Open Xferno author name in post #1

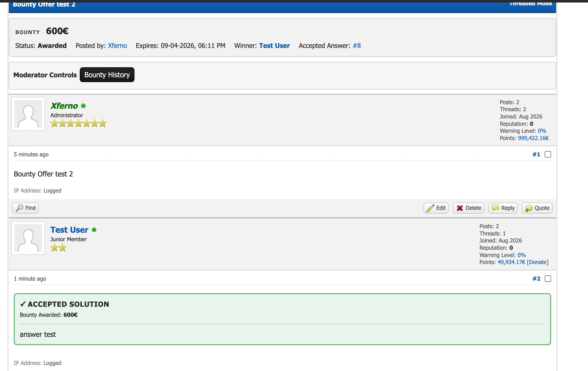(x=64, y=106)
